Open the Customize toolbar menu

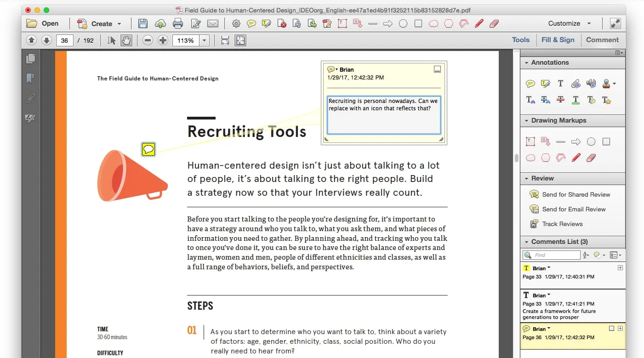click(x=570, y=23)
